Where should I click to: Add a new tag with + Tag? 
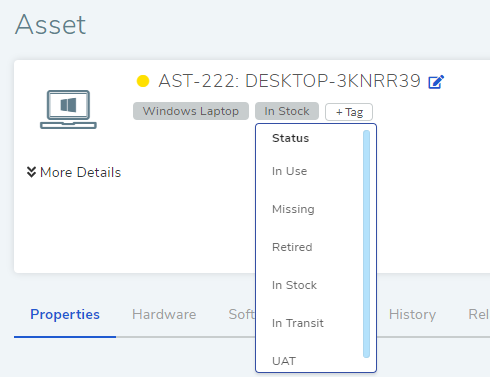(349, 112)
